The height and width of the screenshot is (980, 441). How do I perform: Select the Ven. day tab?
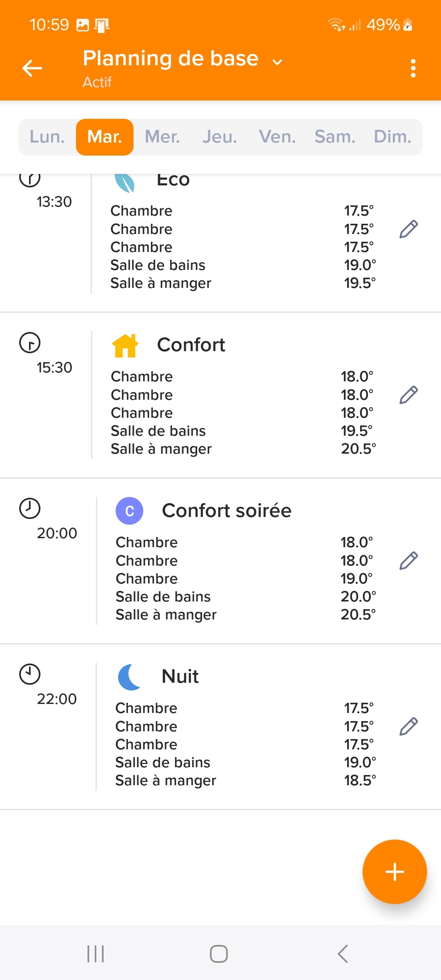tap(277, 137)
